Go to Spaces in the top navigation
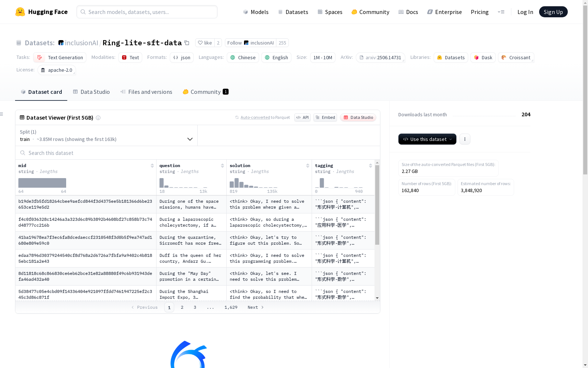 [x=330, y=12]
